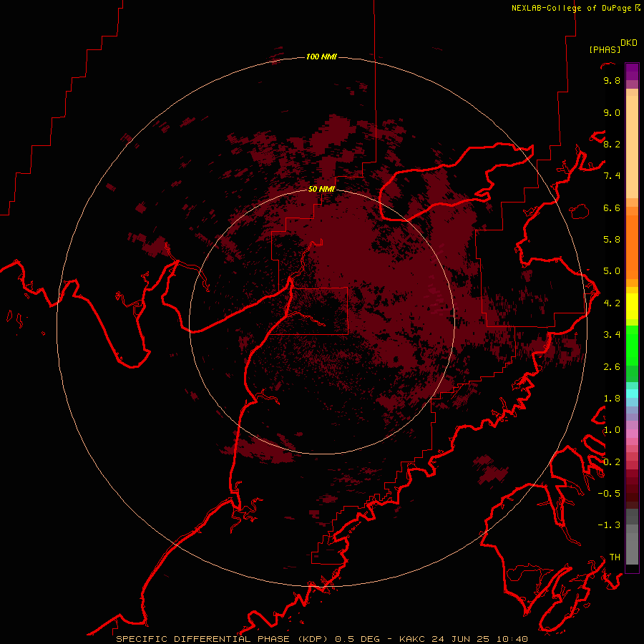This screenshot has width=644, height=644.
Task: Click the DKD legend header label
Action: pyautogui.click(x=629, y=43)
